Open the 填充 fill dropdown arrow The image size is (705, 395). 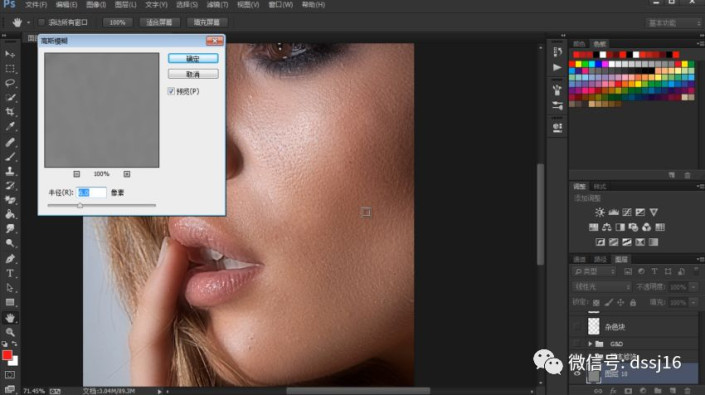694,302
